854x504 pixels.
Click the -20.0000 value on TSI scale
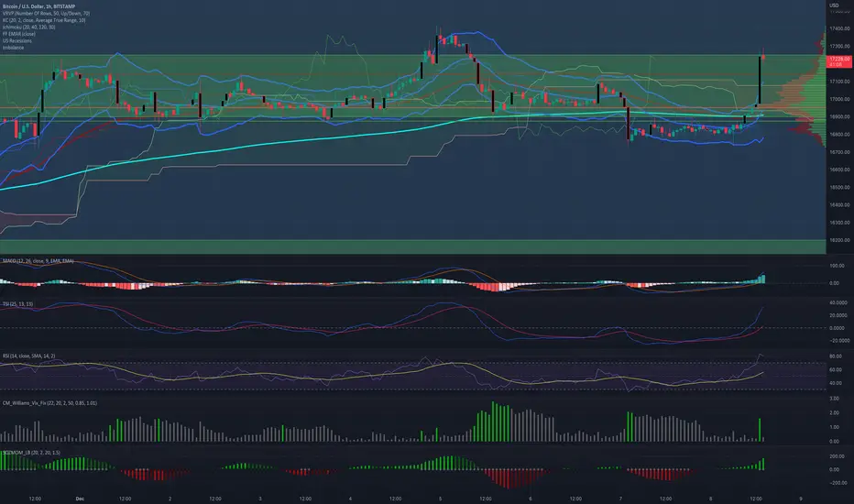click(x=838, y=341)
